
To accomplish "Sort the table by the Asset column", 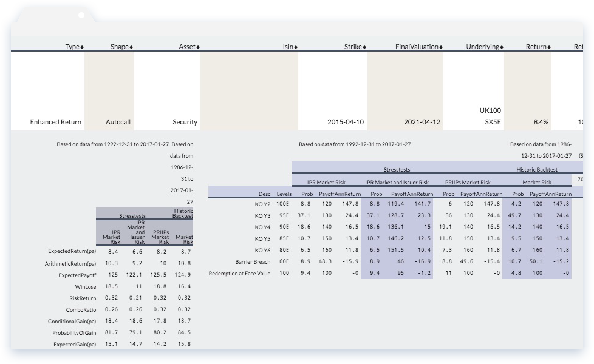I will [189, 47].
